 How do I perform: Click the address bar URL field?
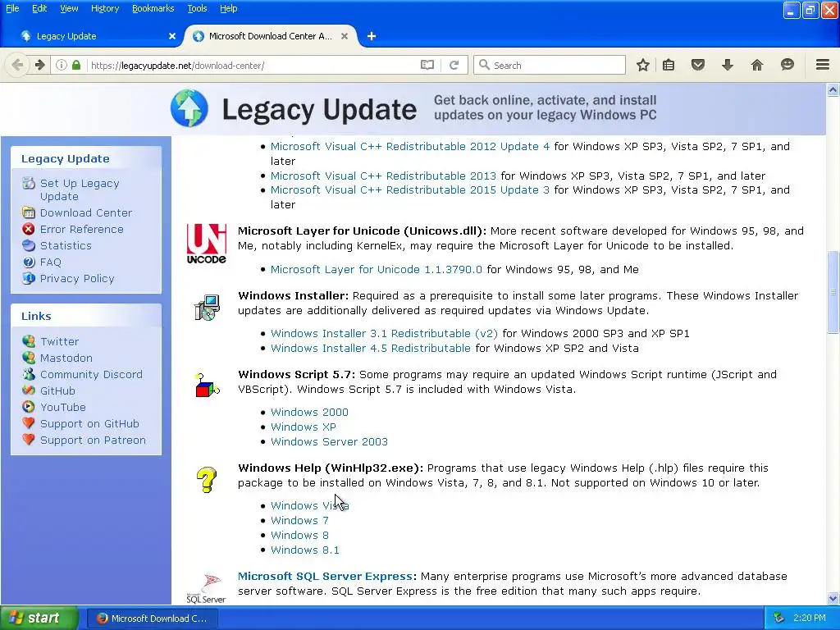coord(252,65)
